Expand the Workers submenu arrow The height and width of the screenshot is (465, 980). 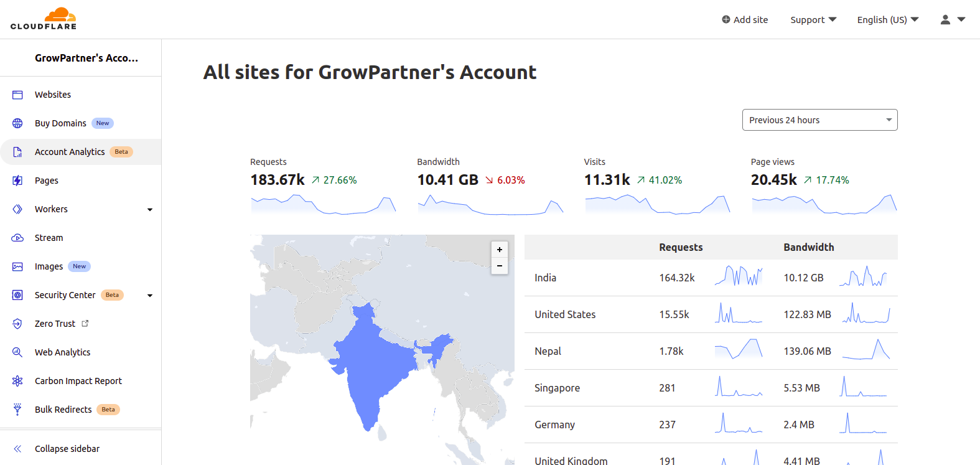click(x=150, y=210)
